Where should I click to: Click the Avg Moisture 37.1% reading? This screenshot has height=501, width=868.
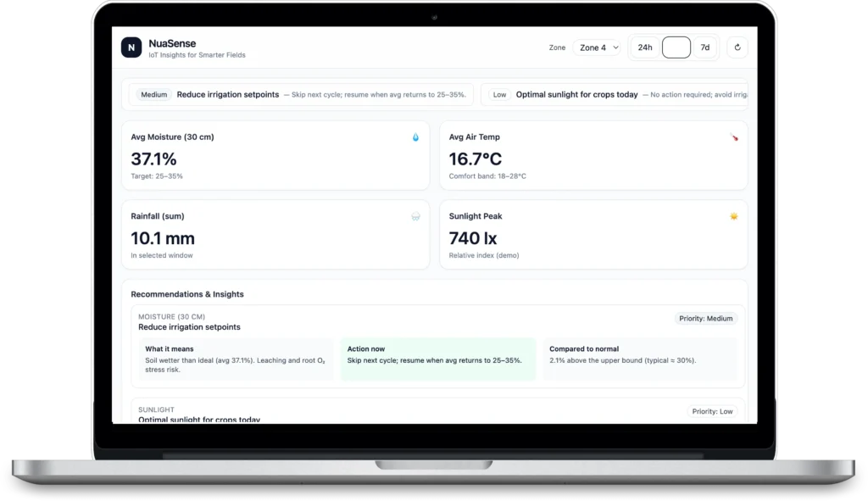point(153,158)
